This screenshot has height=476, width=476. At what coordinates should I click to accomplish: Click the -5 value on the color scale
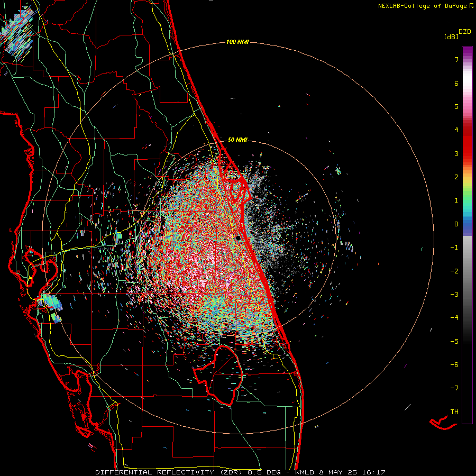click(x=454, y=342)
